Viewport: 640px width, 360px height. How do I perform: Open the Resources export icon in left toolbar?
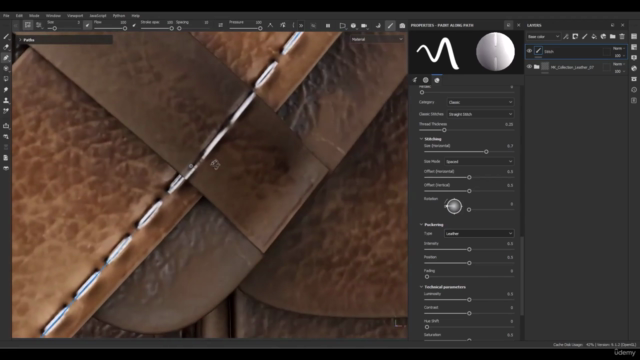(x=6, y=126)
